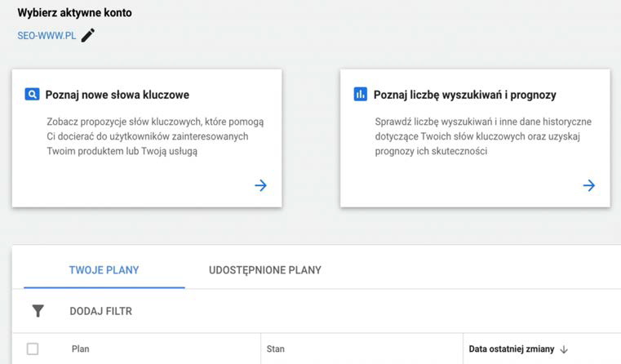This screenshot has width=621, height=364.
Task: Switch to the UDOSTĘPNIONE PLANY tab
Action: point(264,270)
